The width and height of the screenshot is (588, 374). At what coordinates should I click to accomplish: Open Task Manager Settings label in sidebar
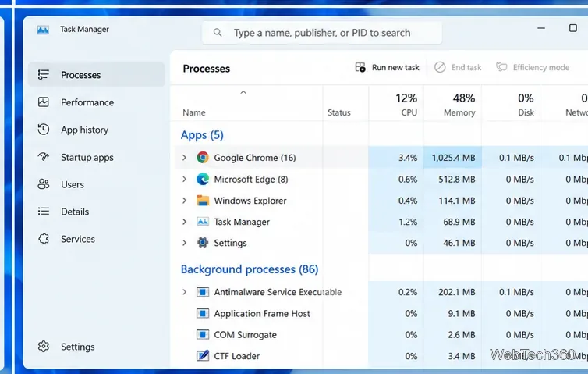[78, 347]
